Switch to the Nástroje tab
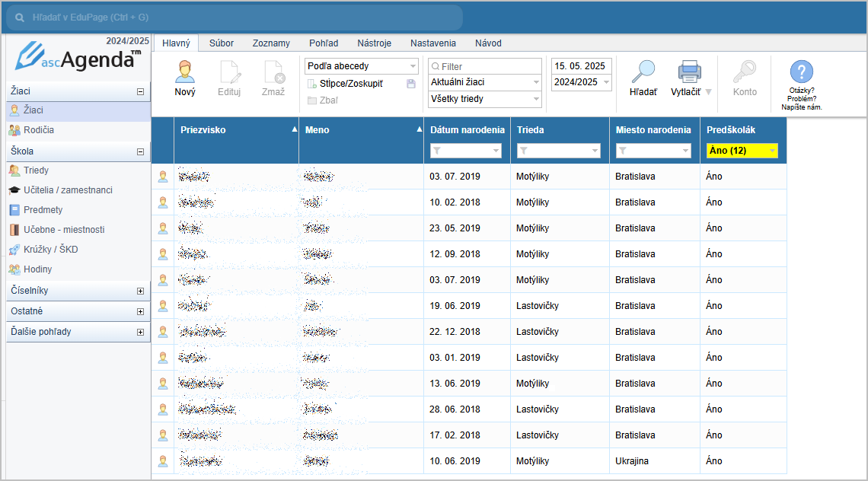Viewport: 868px width, 481px height. 374,43
